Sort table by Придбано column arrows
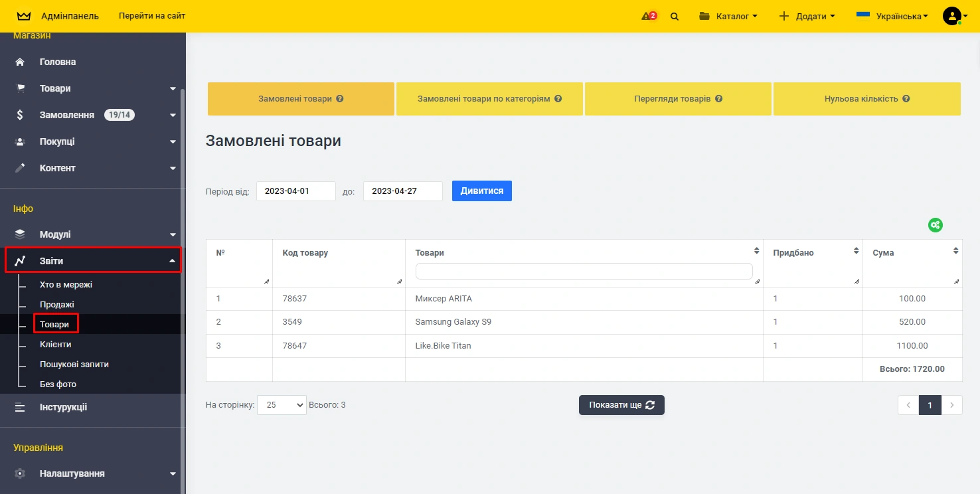The width and height of the screenshot is (980, 494). click(856, 251)
